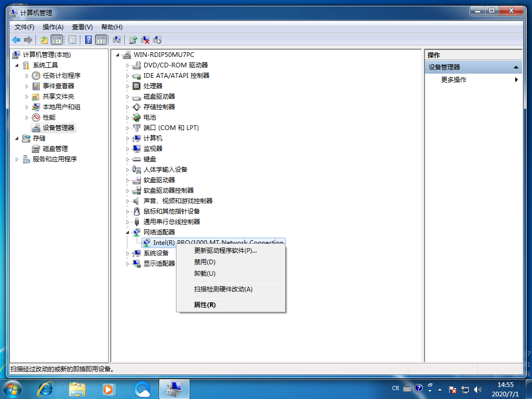Click the Update driver software toolbar icon
The width and height of the screenshot is (532, 399).
(134, 40)
